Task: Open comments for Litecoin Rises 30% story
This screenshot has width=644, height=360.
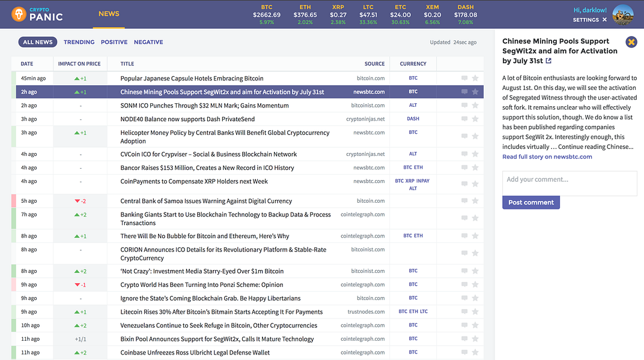Action: (x=464, y=311)
